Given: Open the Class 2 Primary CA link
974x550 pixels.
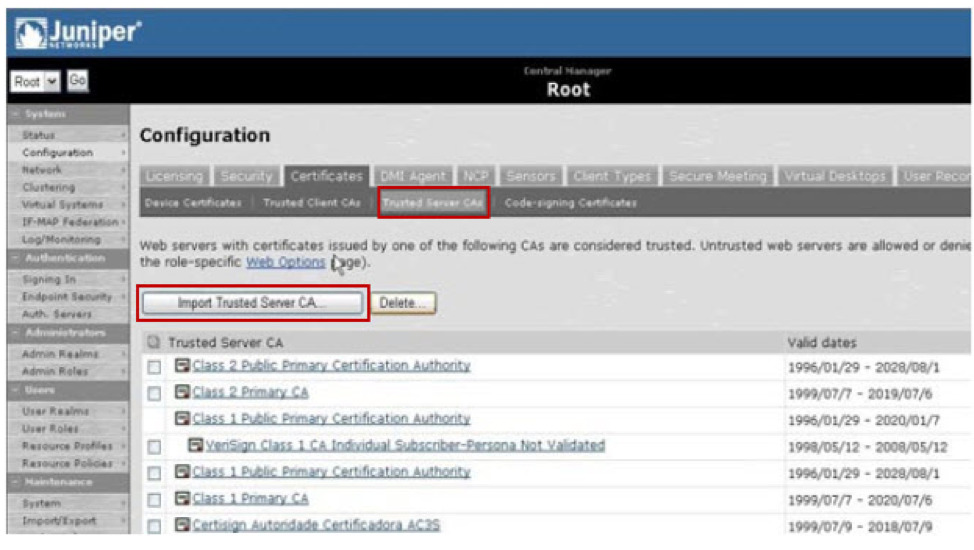Looking at the screenshot, I should [x=250, y=392].
